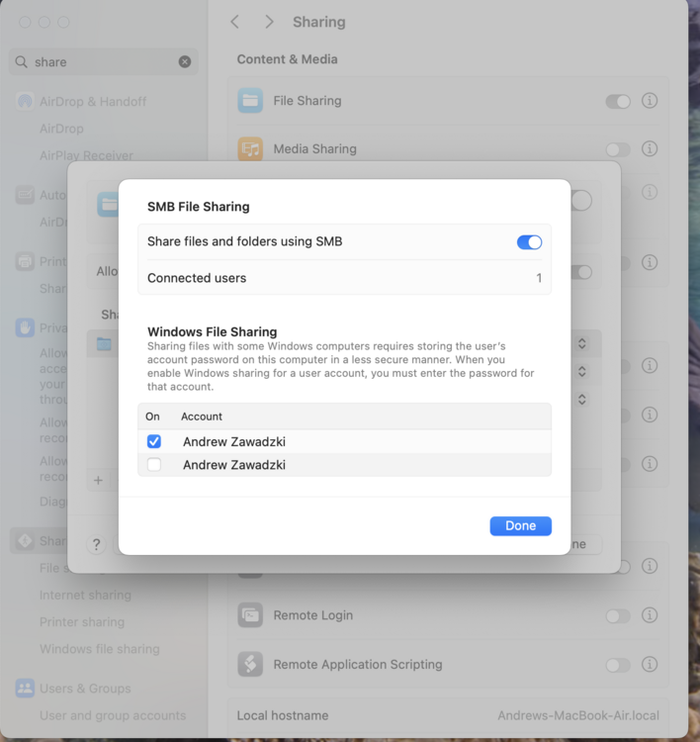Click the Account column header
700x742 pixels.
point(202,417)
